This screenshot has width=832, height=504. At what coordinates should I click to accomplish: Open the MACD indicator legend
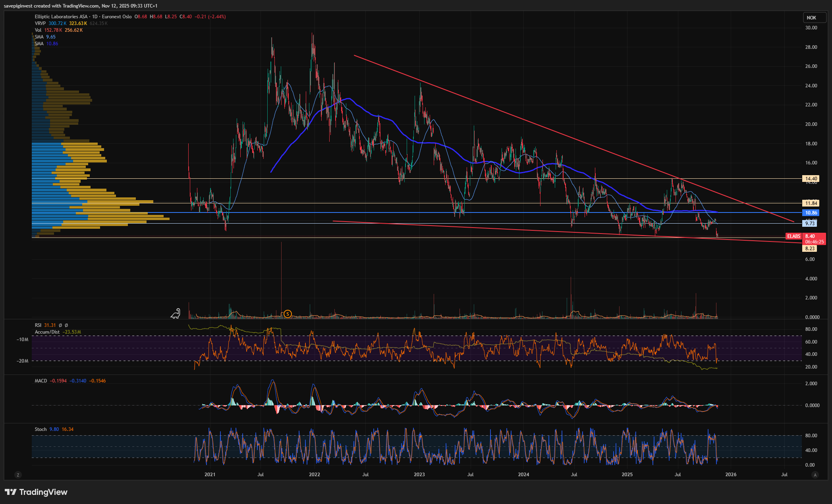[x=41, y=381]
